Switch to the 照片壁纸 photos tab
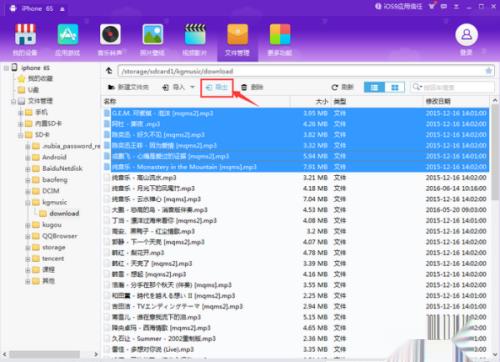 [152, 39]
